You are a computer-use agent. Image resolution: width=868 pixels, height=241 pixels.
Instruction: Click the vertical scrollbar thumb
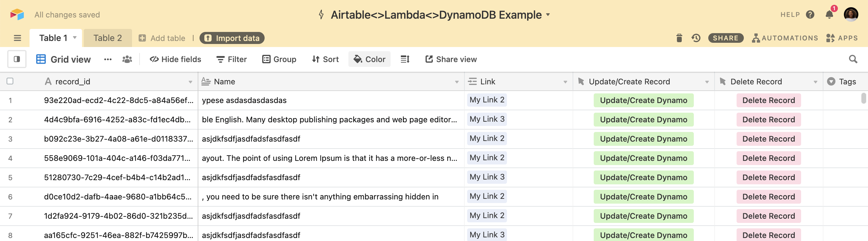[863, 98]
